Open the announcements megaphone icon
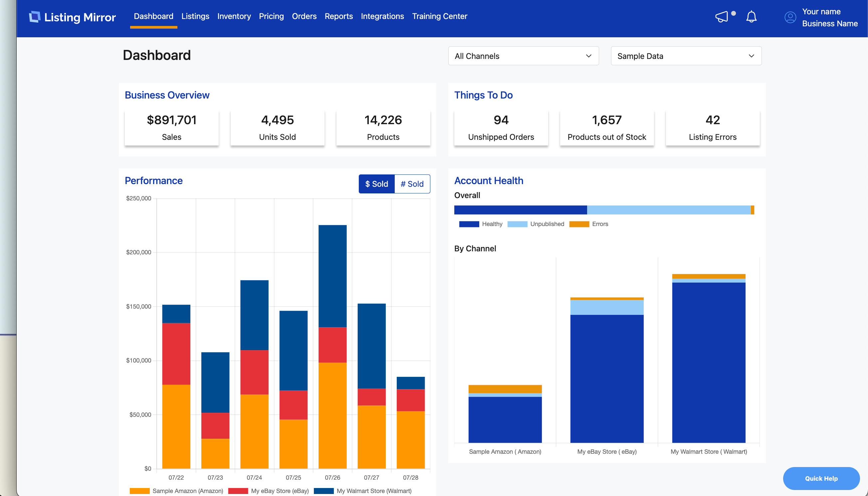Viewport: 868px width, 496px height. [x=722, y=17]
